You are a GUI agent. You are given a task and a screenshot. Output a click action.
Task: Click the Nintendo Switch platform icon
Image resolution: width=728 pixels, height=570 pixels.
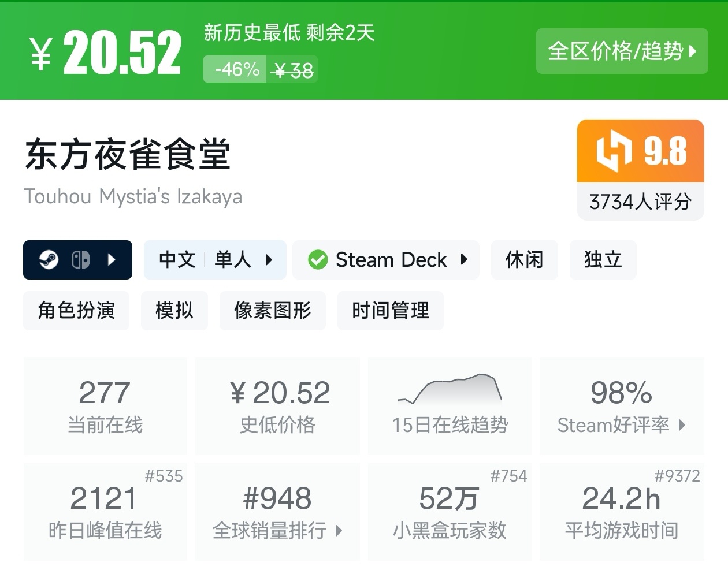click(80, 260)
